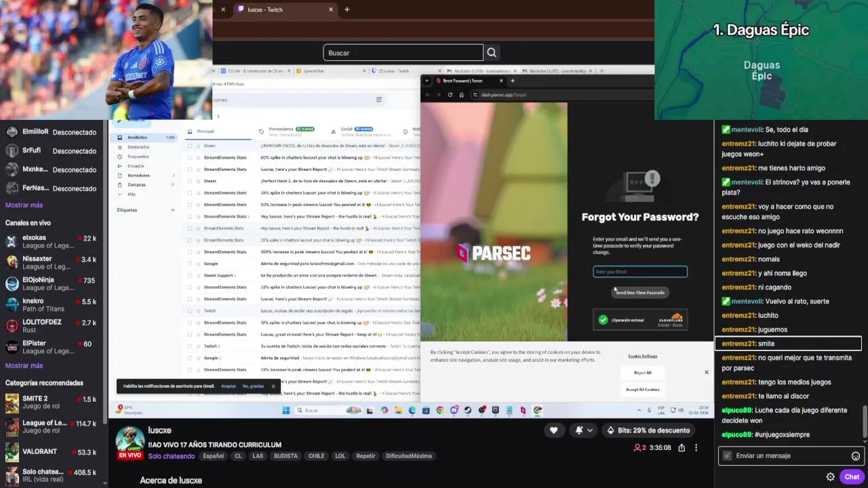Click No, gracias on Gmail prompt

tap(253, 386)
